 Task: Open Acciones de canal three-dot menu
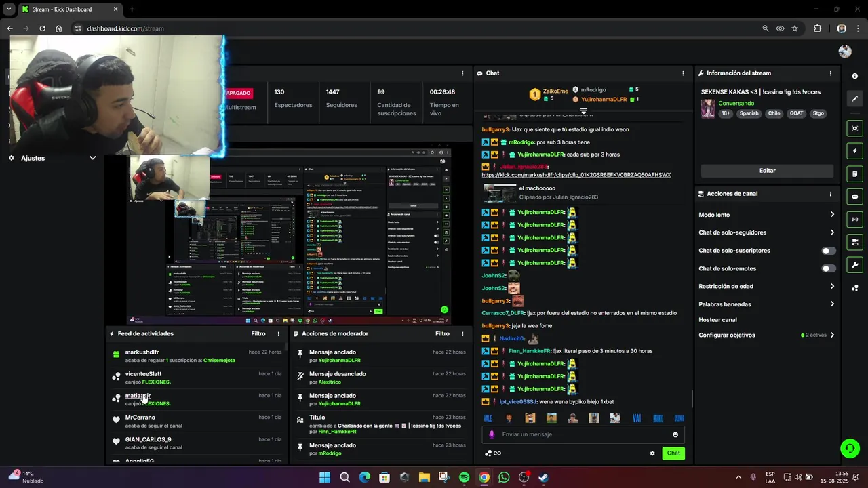[830, 194]
